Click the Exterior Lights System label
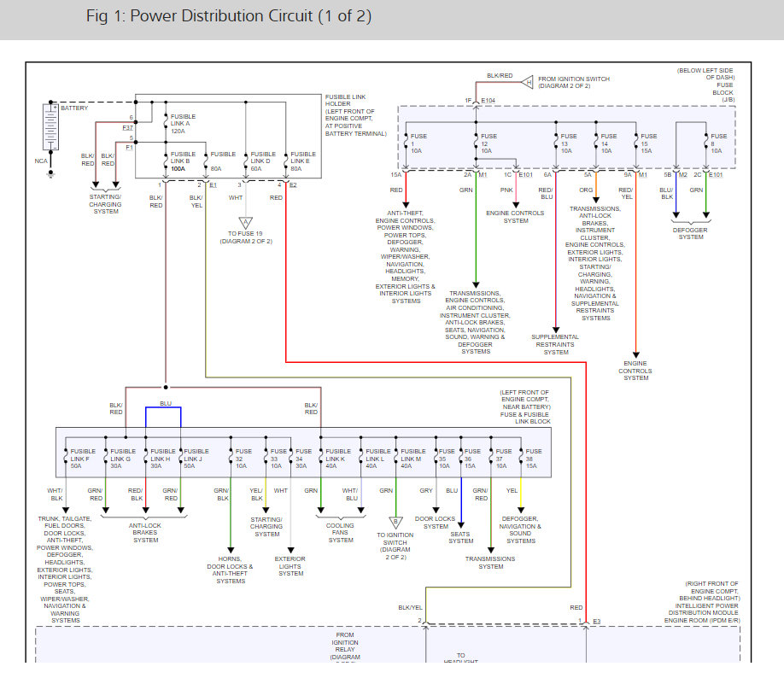 point(291,566)
